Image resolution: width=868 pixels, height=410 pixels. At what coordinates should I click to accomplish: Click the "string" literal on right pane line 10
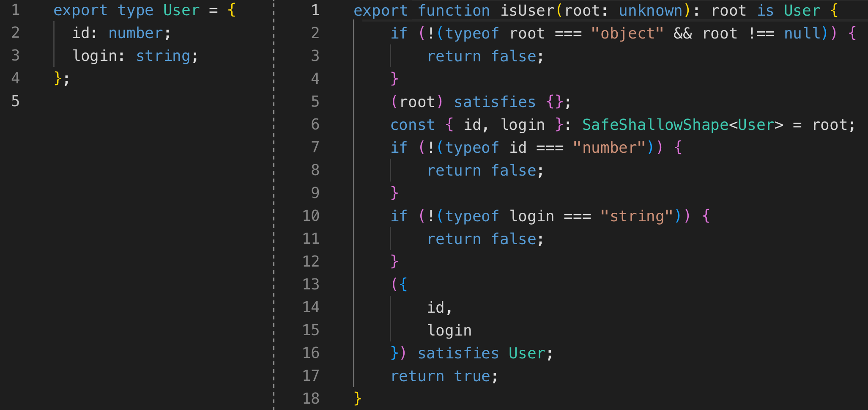point(637,216)
